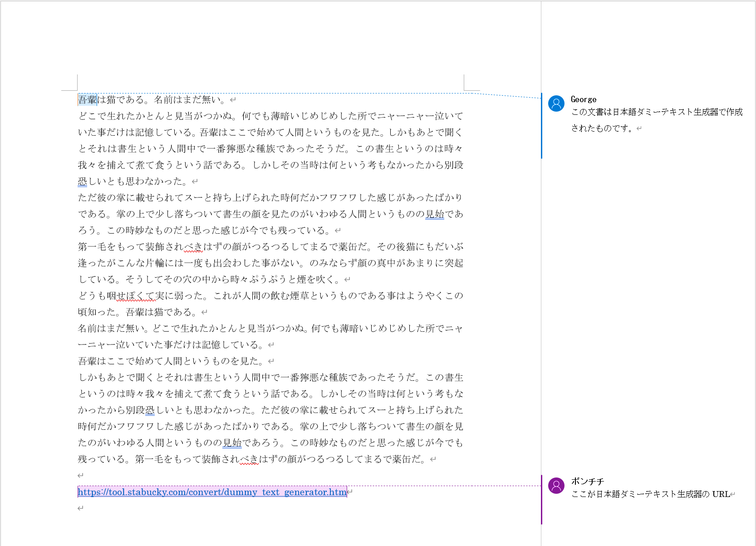Click the red-underlined 咽せぽくて spelling error
The height and width of the screenshot is (546, 756).
[136, 296]
